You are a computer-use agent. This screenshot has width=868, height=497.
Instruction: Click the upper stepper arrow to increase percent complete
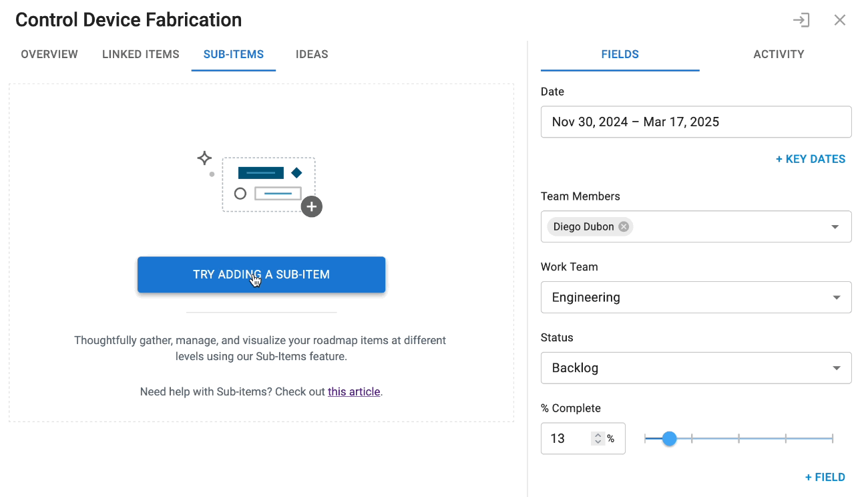598,434
